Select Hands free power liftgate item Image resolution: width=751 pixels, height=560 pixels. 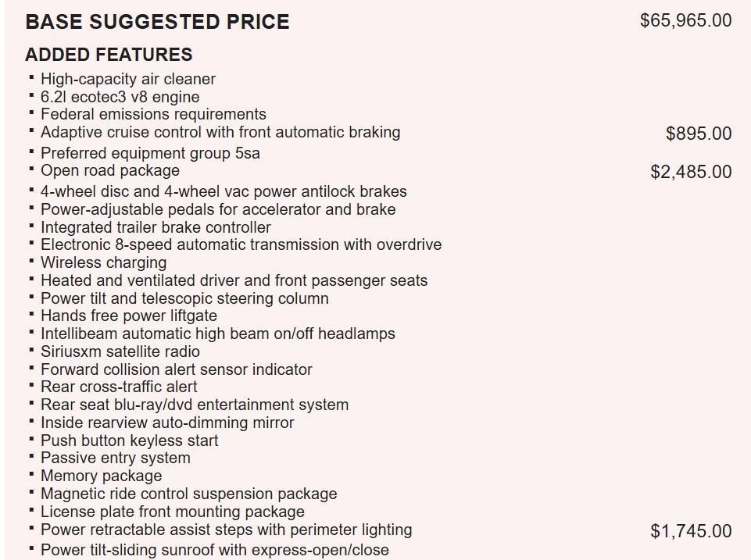129,316
